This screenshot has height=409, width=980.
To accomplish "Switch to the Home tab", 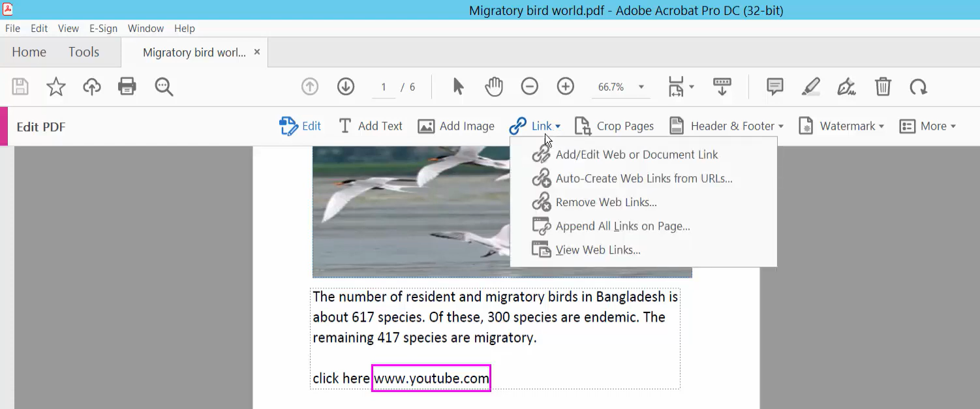I will 29,52.
